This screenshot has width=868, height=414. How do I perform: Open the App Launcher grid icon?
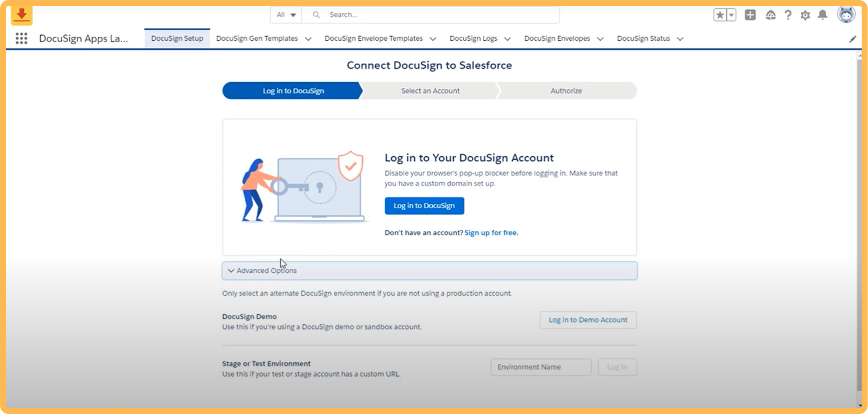[x=22, y=38]
